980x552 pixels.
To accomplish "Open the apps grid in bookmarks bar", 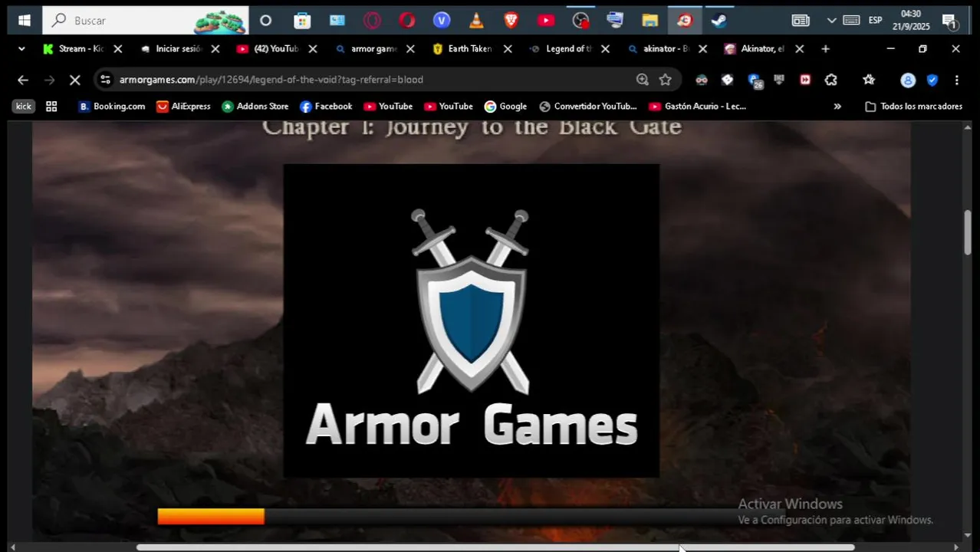I will 51,107.
